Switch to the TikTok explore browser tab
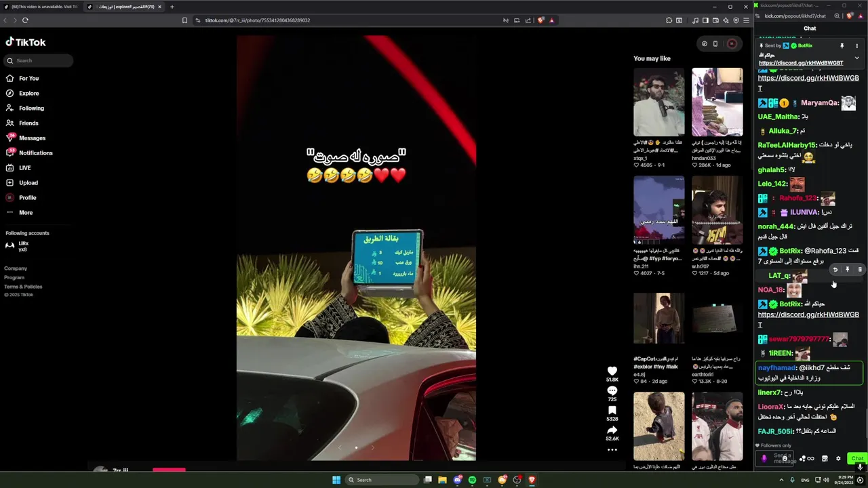 click(x=124, y=7)
